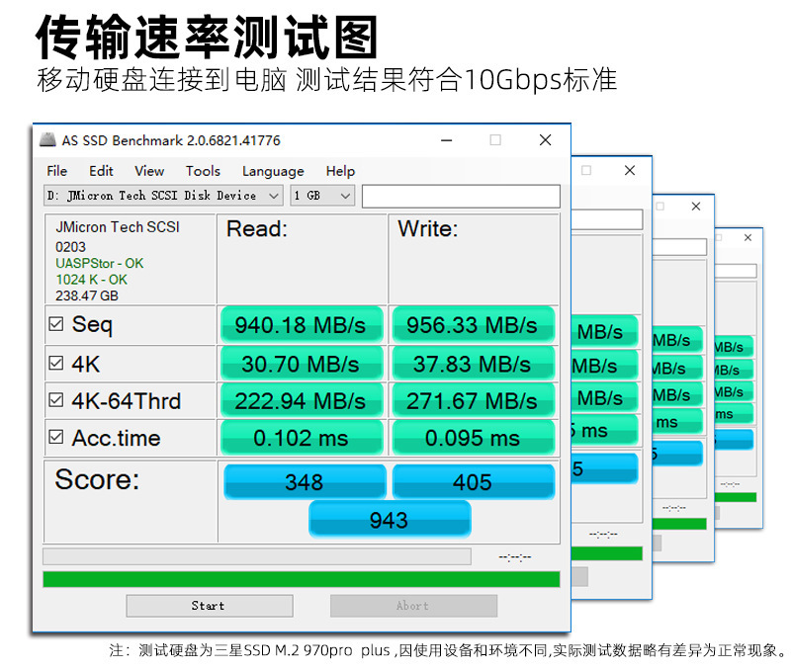Open the File menu
Image resolution: width=791 pixels, height=672 pixels.
point(57,171)
